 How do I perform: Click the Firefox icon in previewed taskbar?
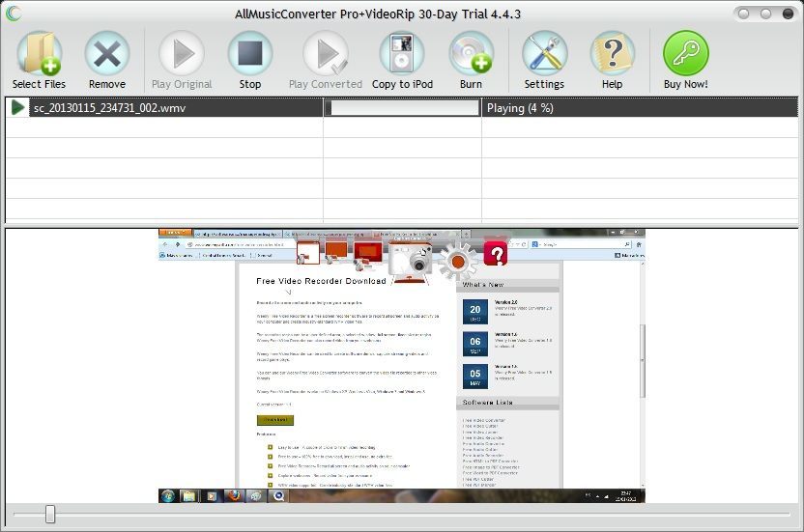coord(234,495)
